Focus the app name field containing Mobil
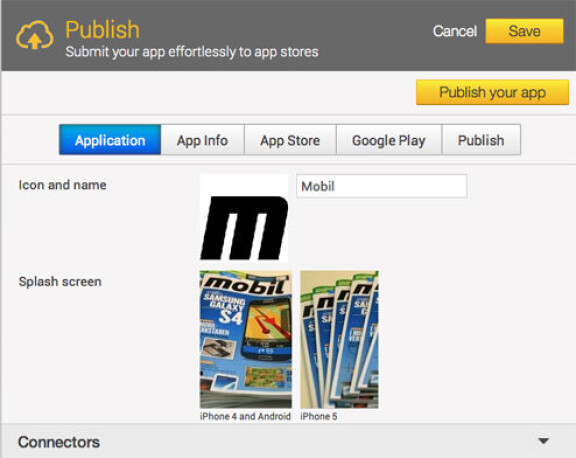The image size is (576, 458). [382, 186]
